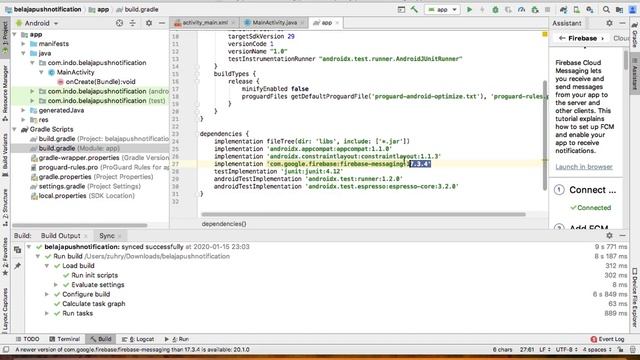Viewport: 640px width, 360px height.
Task: Expand the generatedJava folder
Action: pos(24,110)
